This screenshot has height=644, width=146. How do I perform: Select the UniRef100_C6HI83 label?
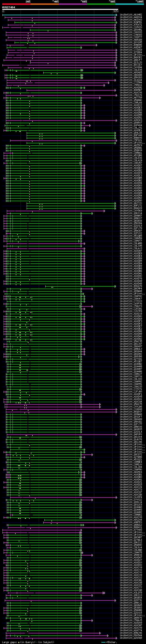pos(131,32)
